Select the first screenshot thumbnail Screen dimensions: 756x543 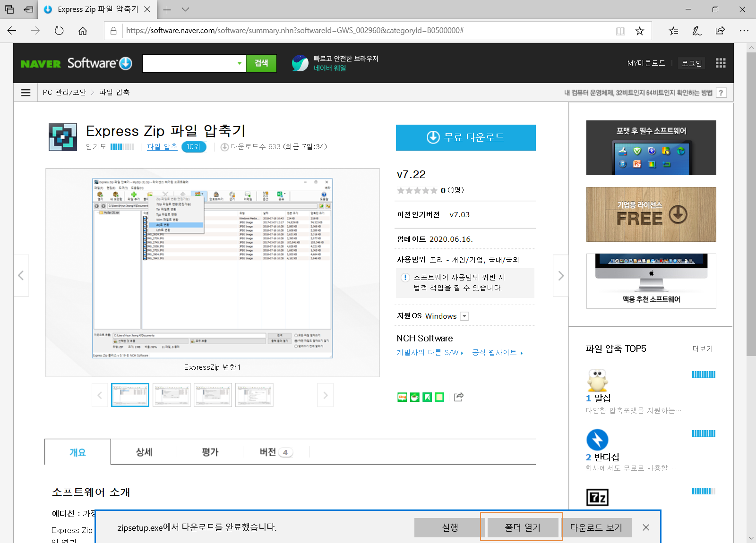point(130,395)
